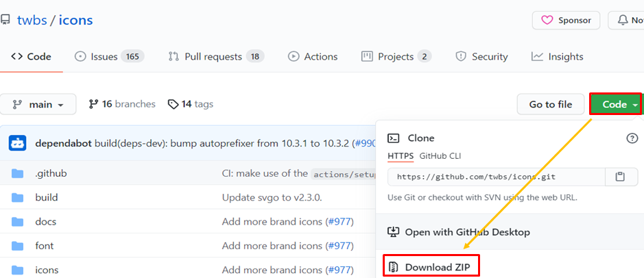
Task: Click the docs folder icon
Action: (18, 222)
